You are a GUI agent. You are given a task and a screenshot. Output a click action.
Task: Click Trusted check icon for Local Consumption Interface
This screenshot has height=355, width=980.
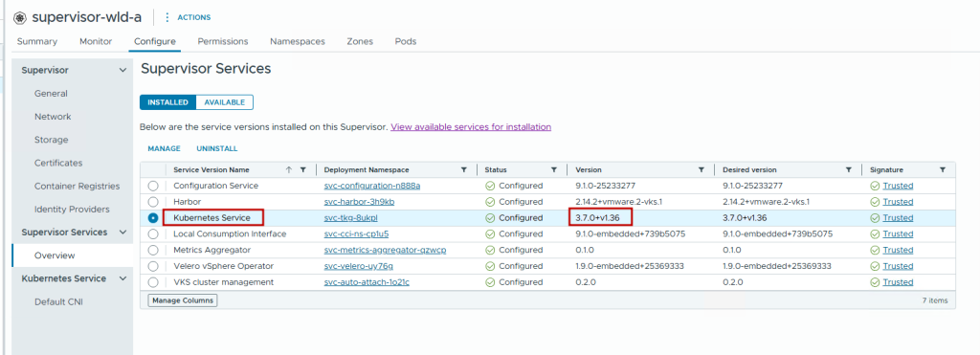tap(875, 234)
